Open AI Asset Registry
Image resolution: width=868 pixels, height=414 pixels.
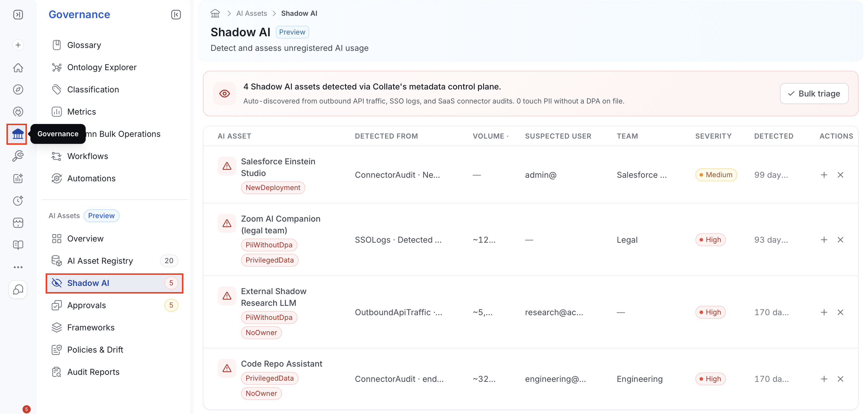tap(115, 261)
